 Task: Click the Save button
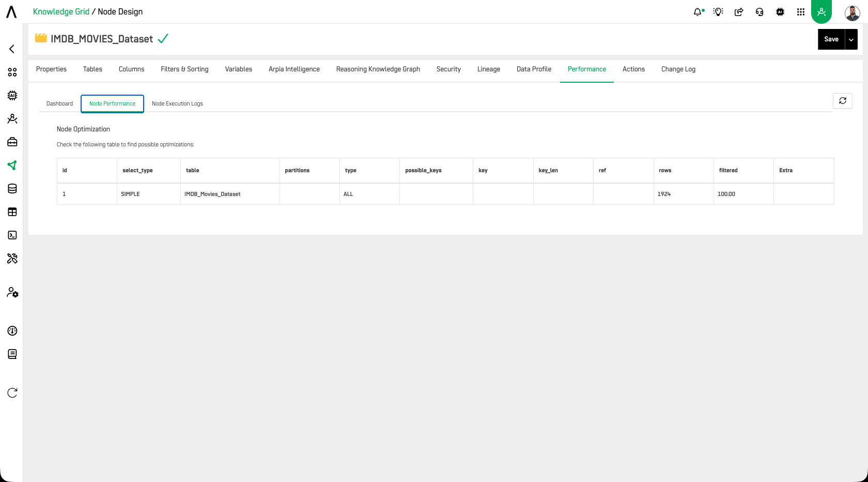pos(831,39)
